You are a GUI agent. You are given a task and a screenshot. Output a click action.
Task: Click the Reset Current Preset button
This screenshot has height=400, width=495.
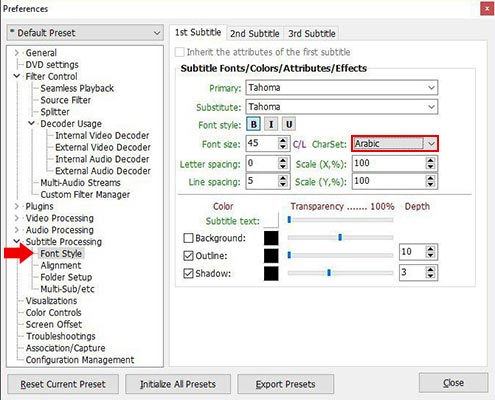pyautogui.click(x=63, y=384)
